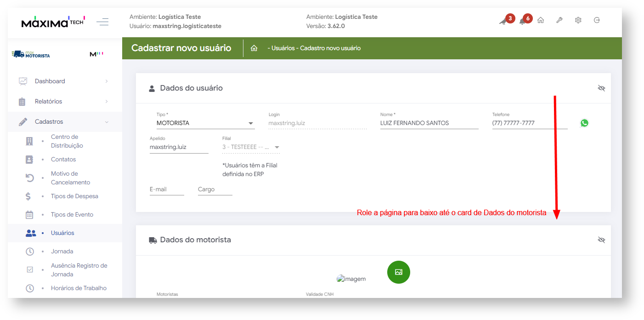
Task: Open the bell notifications with badge 6
Action: 522,21
